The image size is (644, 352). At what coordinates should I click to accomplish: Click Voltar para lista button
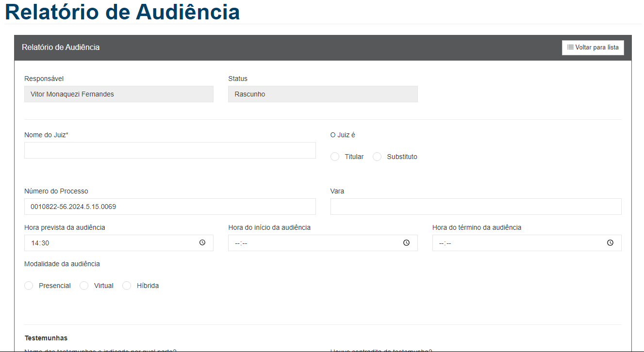pyautogui.click(x=593, y=48)
